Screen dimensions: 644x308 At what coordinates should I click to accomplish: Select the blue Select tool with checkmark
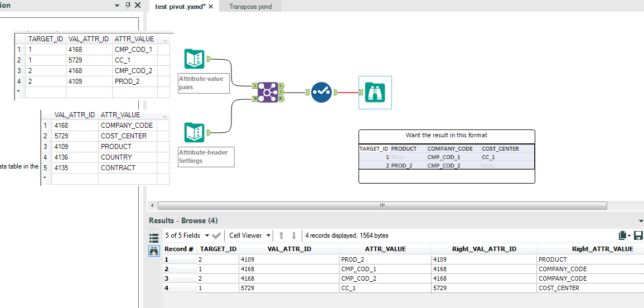pos(321,92)
